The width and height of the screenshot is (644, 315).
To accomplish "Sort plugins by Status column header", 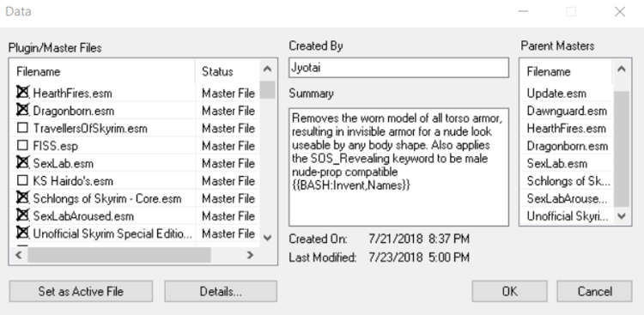I will pyautogui.click(x=228, y=72).
